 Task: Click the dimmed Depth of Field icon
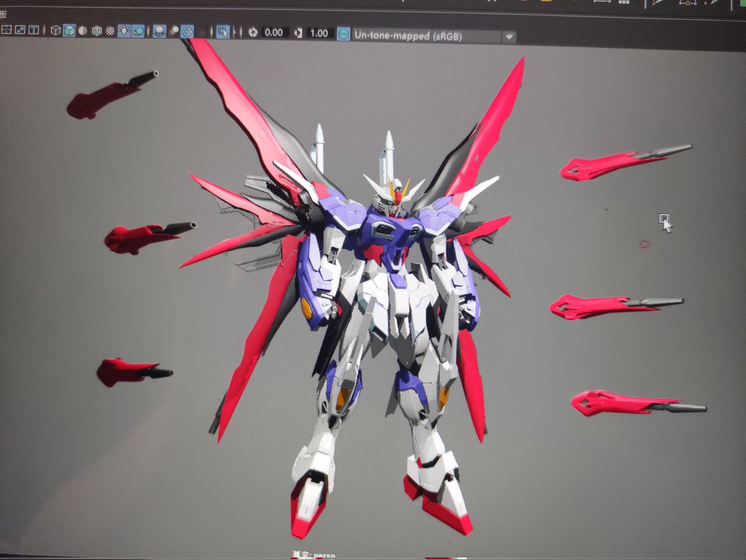click(x=202, y=32)
